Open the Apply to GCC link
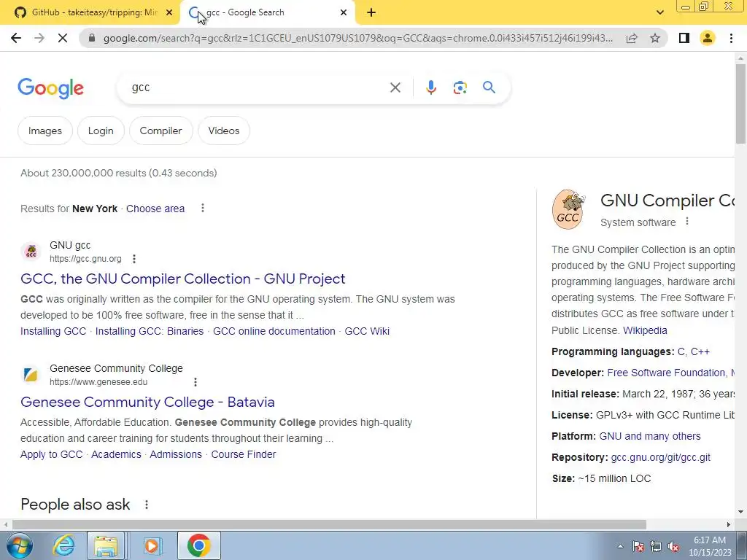 click(52, 455)
